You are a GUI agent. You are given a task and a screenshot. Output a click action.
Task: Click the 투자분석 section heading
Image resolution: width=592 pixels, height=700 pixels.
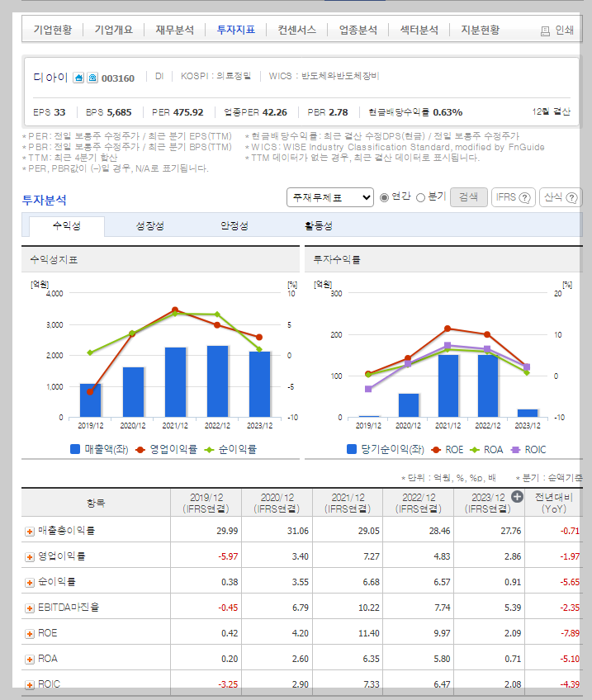coord(45,200)
